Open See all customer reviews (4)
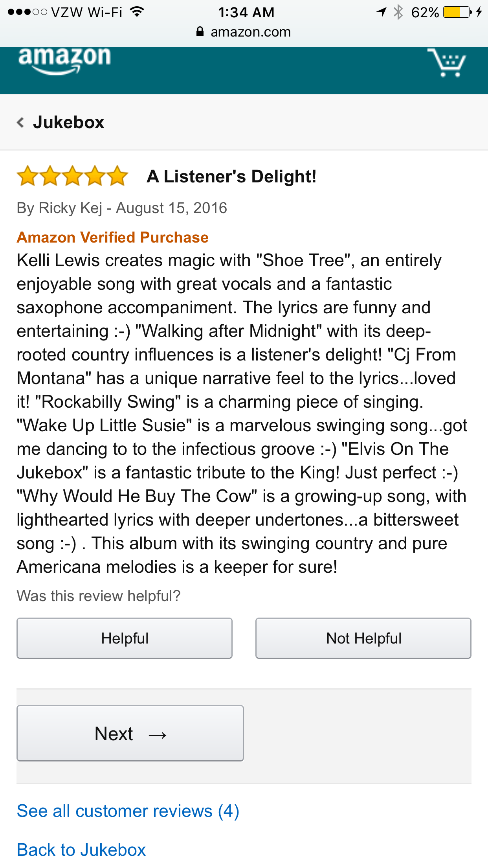The image size is (488, 868). click(128, 811)
